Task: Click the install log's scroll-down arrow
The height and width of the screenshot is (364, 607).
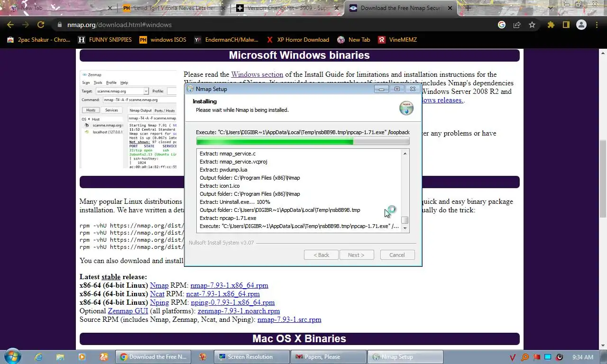Action: click(405, 228)
